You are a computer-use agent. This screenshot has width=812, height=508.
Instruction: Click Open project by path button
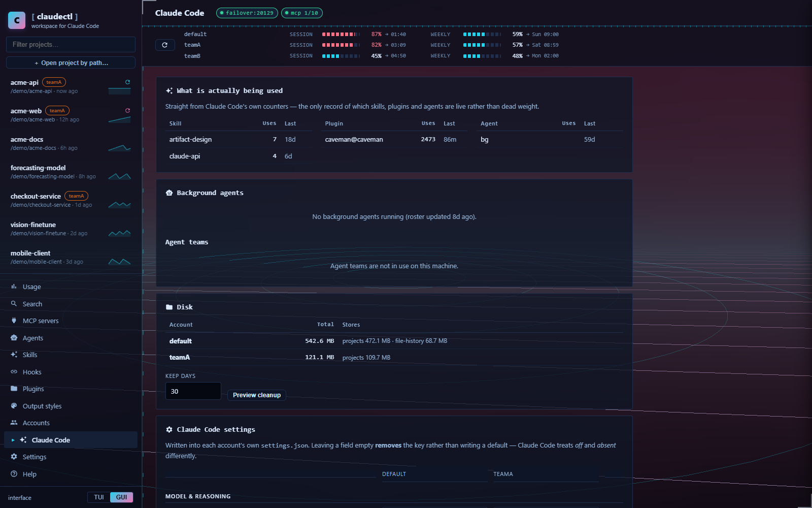(71, 62)
